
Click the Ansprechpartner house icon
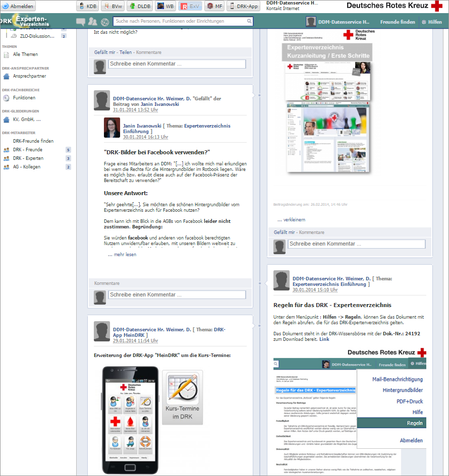click(7, 76)
